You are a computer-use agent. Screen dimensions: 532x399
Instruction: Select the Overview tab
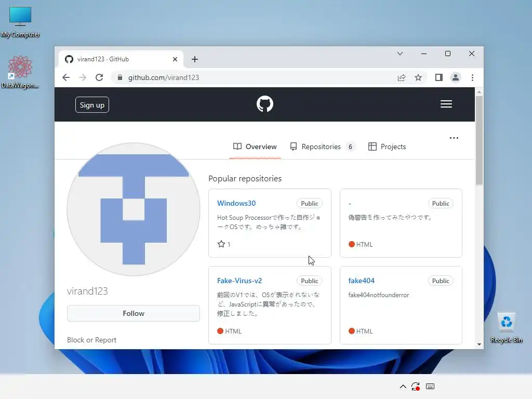255,147
